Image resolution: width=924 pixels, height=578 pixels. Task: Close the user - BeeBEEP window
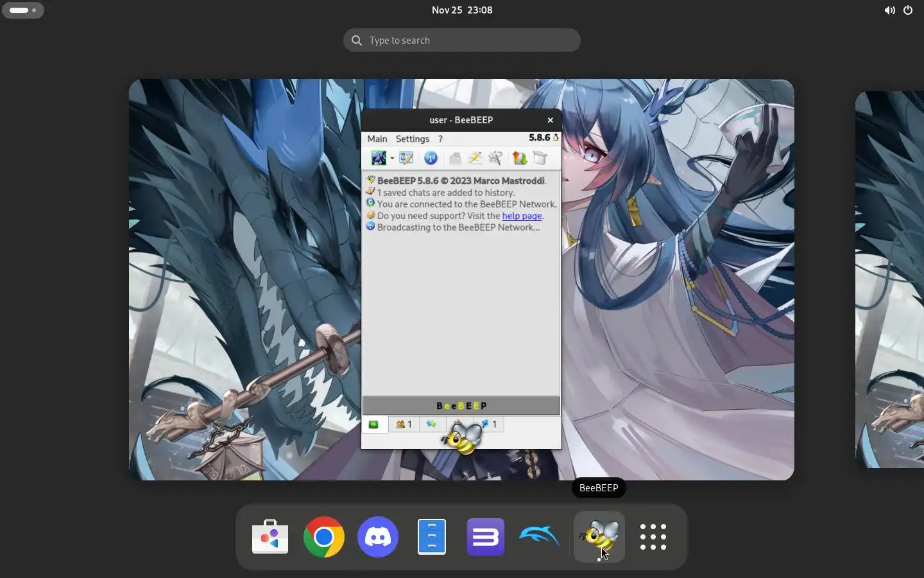[x=550, y=120]
